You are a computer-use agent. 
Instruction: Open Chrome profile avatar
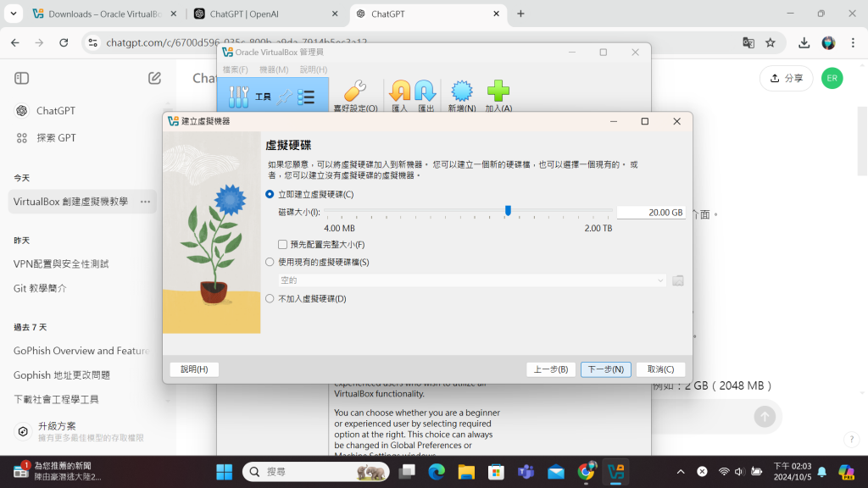pos(828,42)
